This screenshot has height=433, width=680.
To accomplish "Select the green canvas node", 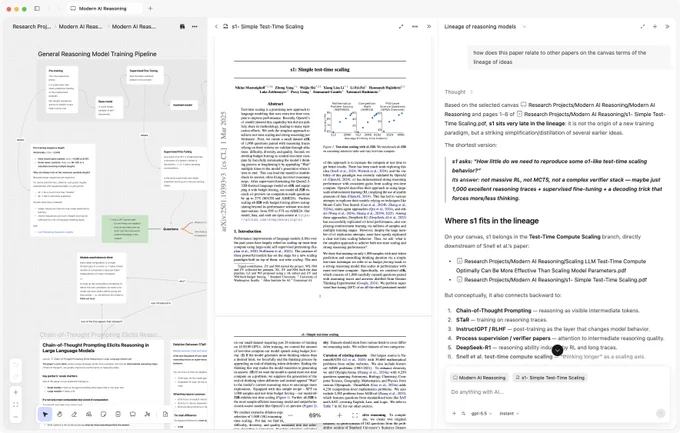I will point(125,229).
